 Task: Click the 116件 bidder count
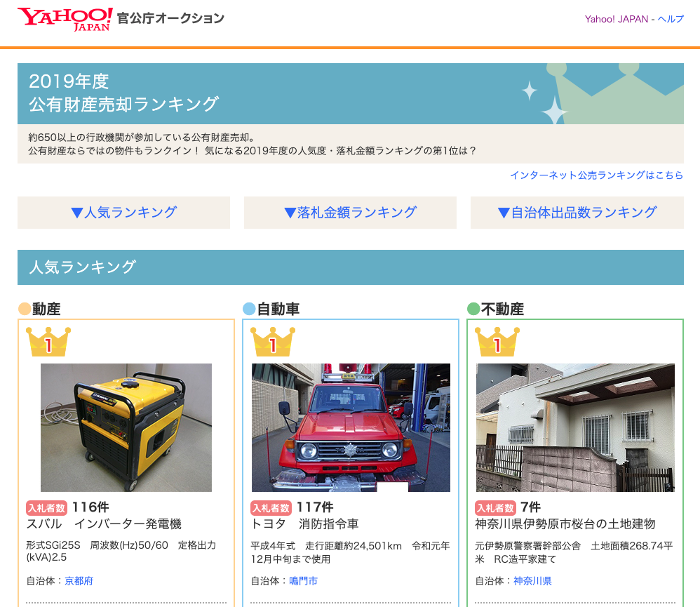90,507
